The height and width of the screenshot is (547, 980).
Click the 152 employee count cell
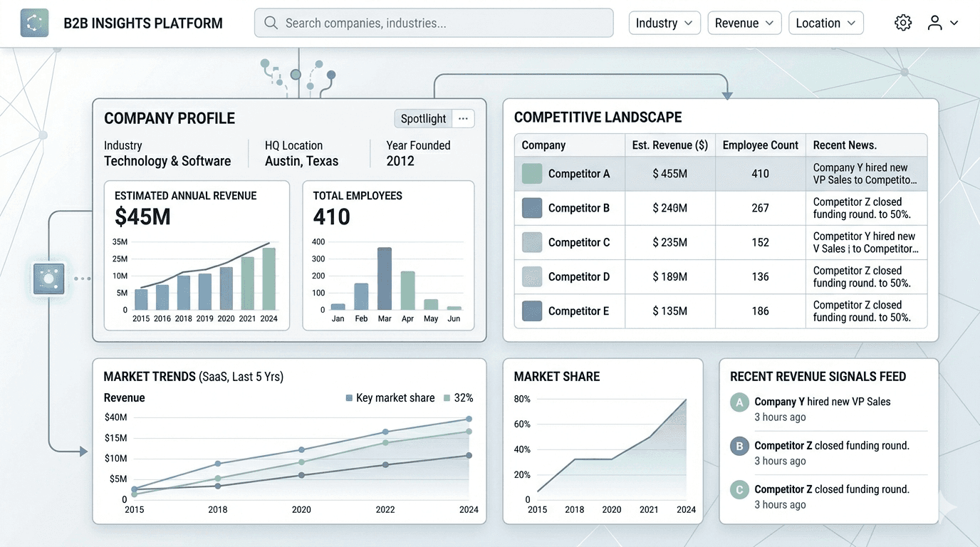click(x=760, y=242)
